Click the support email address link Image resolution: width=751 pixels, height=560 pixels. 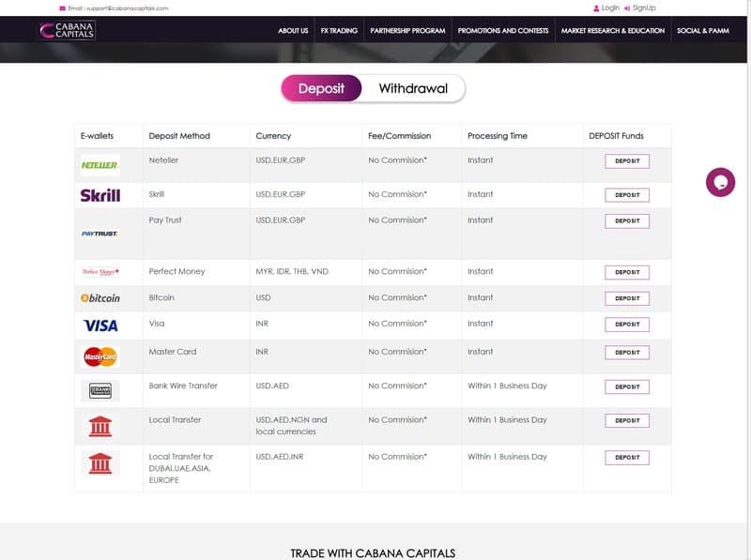128,8
